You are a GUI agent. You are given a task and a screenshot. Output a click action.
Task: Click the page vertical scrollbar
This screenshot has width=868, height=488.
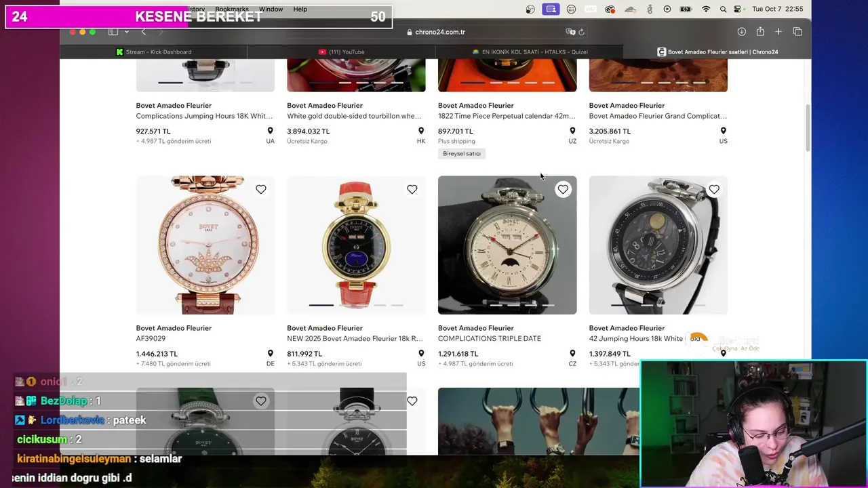(807, 127)
